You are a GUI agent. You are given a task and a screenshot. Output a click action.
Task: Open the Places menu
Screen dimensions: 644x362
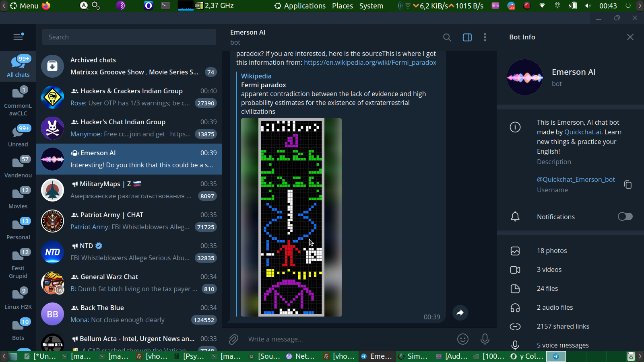(x=343, y=6)
